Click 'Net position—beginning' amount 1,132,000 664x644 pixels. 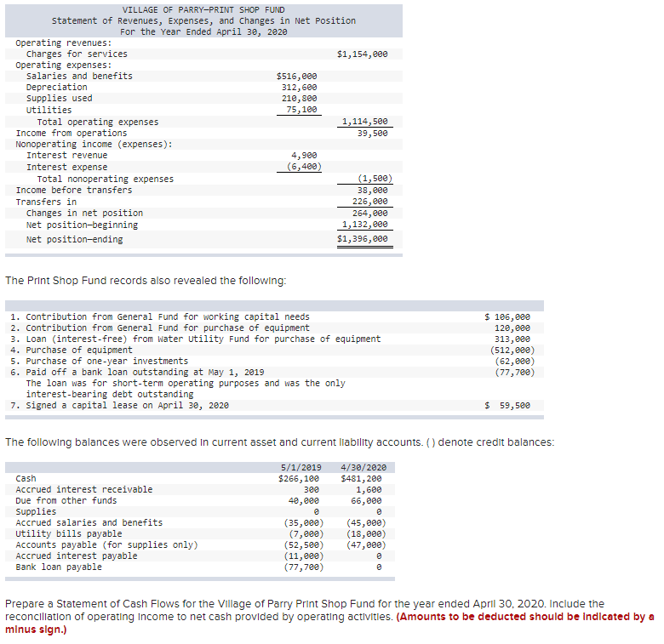click(x=364, y=225)
